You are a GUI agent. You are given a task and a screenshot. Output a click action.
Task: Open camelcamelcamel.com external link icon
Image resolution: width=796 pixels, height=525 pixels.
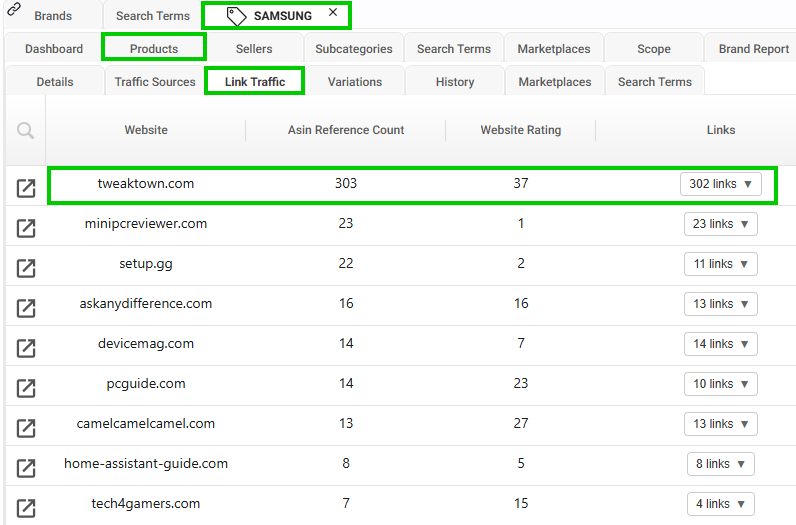coord(26,428)
